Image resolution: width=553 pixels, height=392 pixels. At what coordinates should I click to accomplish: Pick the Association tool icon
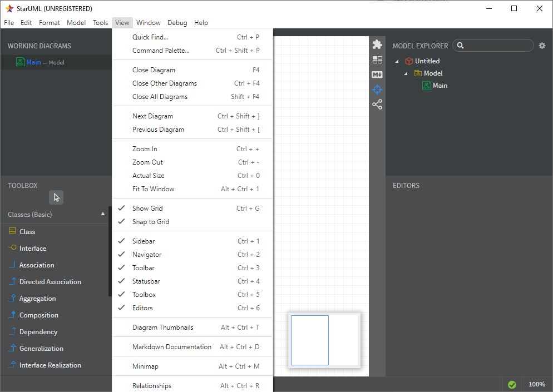(x=12, y=264)
